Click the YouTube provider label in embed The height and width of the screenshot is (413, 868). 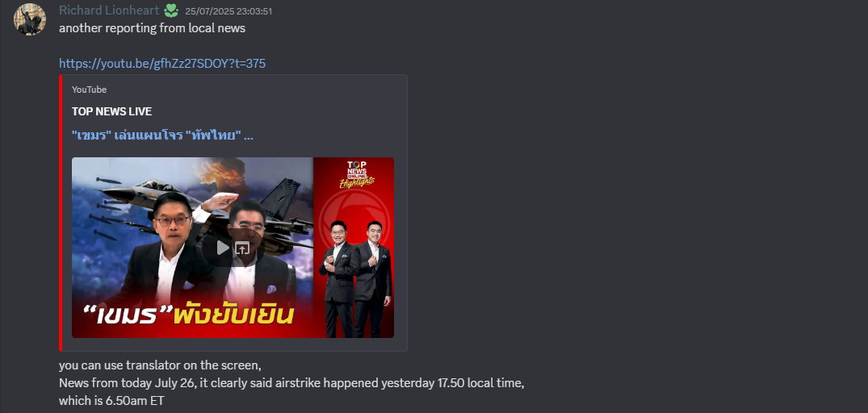pyautogui.click(x=89, y=90)
